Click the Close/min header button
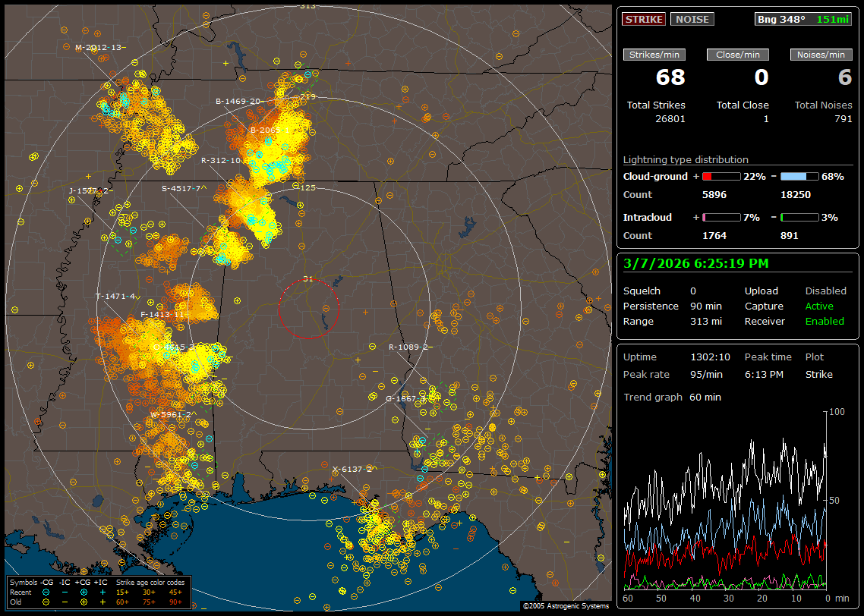The image size is (864, 616). point(737,55)
